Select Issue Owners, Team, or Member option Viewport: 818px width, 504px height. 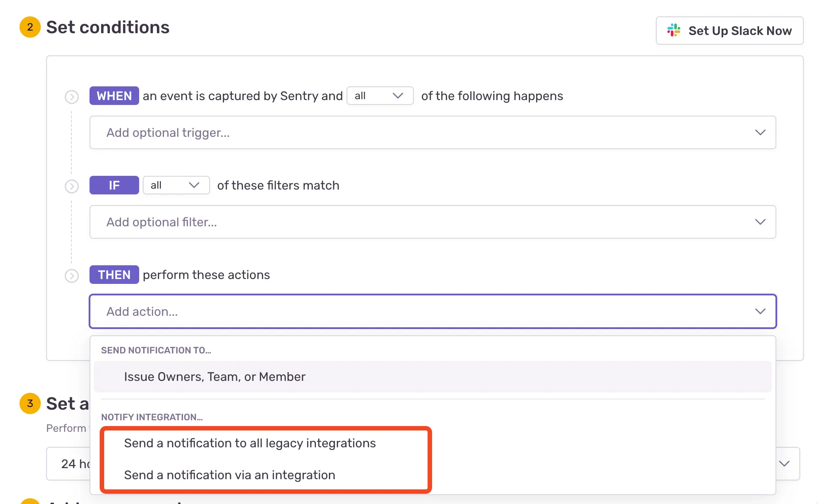pyautogui.click(x=215, y=376)
